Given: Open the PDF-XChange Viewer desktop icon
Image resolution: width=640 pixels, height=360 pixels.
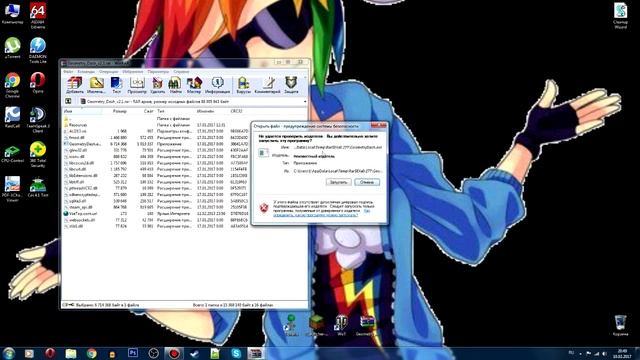Looking at the screenshot, I should tap(12, 189).
